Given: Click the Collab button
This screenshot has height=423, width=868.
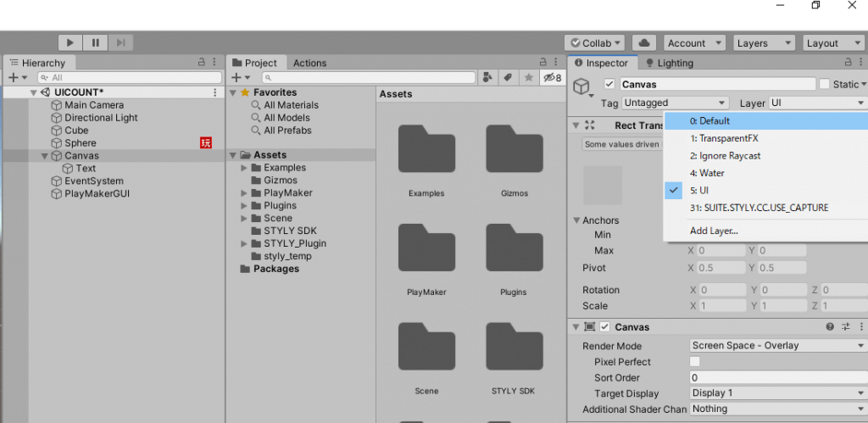Looking at the screenshot, I should [x=595, y=43].
